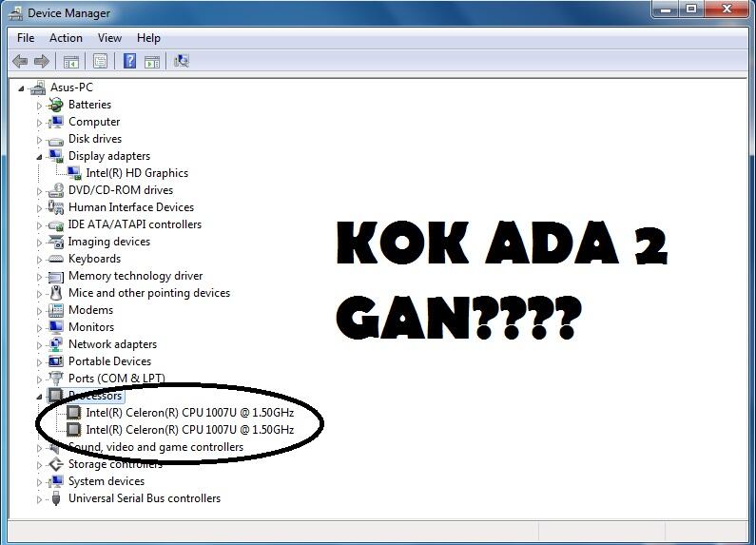Select Portable Devices label
The height and width of the screenshot is (545, 756).
109,361
